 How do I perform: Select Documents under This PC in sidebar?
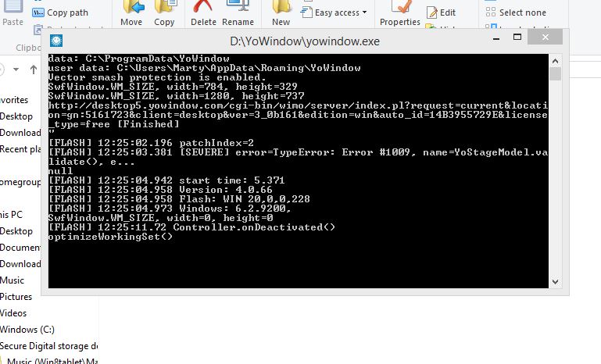click(x=20, y=248)
